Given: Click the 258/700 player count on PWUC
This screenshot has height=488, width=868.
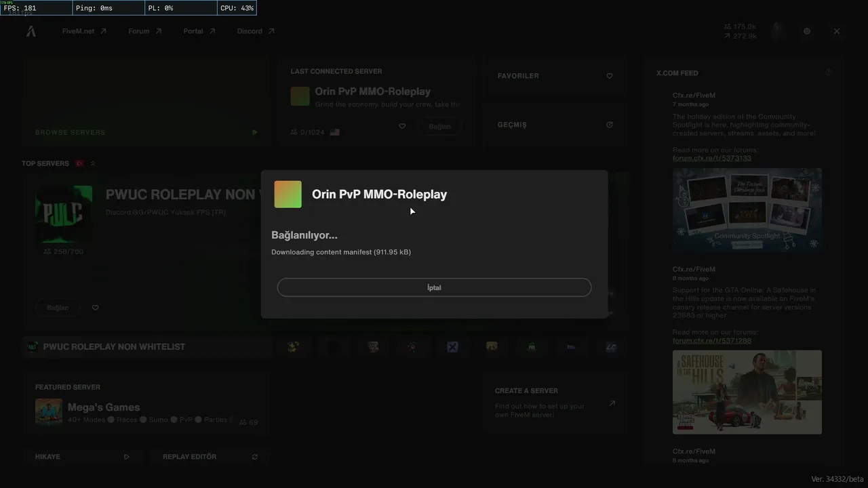Looking at the screenshot, I should pyautogui.click(x=64, y=251).
